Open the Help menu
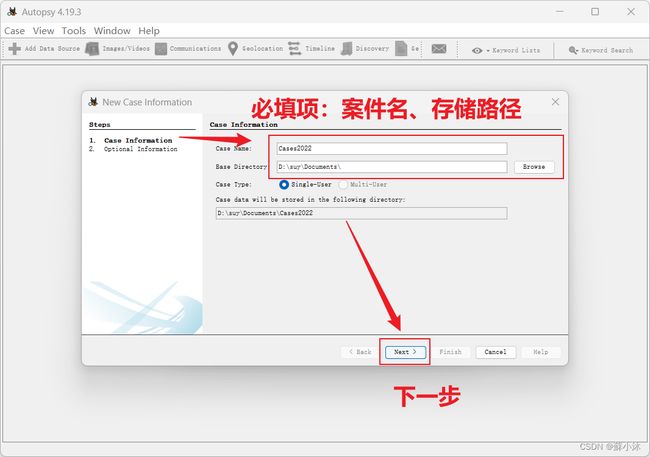This screenshot has width=650, height=457. pyautogui.click(x=149, y=31)
